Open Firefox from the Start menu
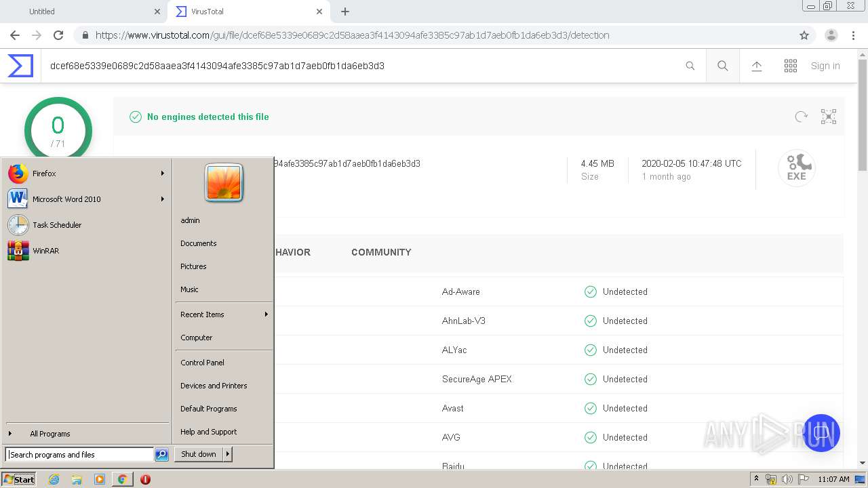 (x=85, y=174)
